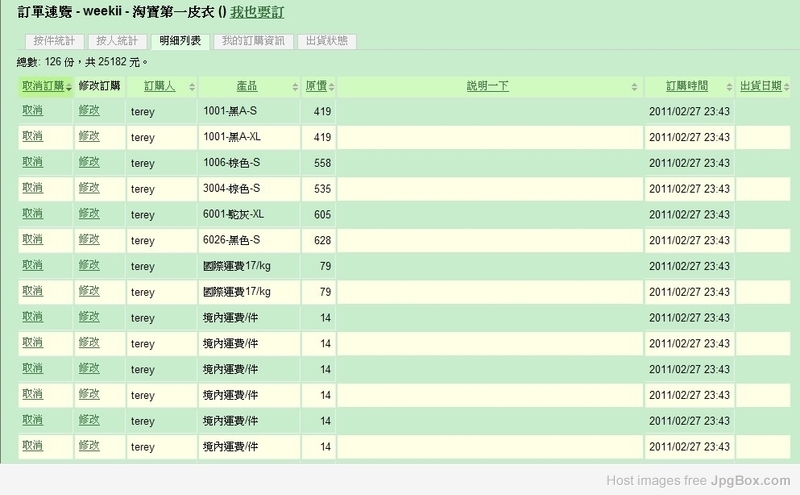Click sort arrows icon in 訂購人 column header
Viewport: 800px width, 495px height.
(x=192, y=87)
